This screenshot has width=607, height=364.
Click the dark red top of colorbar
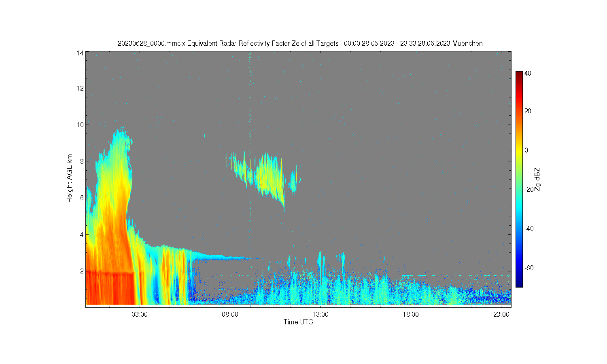point(519,74)
